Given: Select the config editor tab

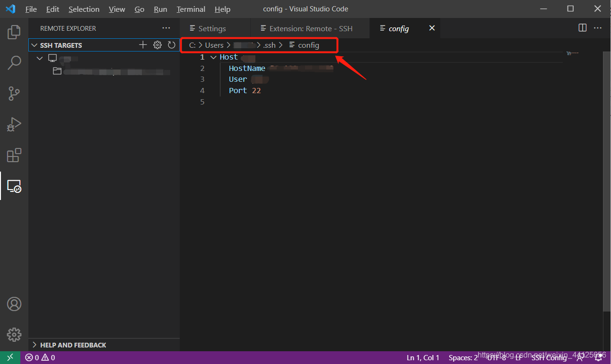Looking at the screenshot, I should (404, 28).
